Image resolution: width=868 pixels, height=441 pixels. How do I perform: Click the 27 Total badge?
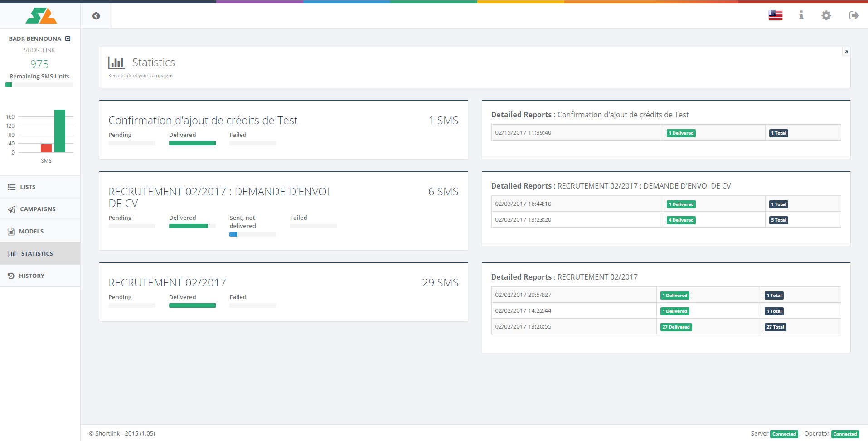tap(775, 327)
